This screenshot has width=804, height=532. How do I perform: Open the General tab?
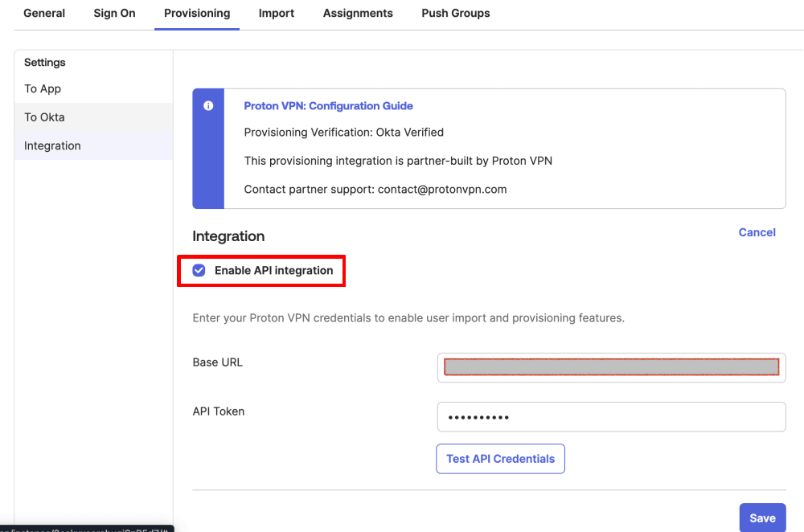pyautogui.click(x=44, y=14)
